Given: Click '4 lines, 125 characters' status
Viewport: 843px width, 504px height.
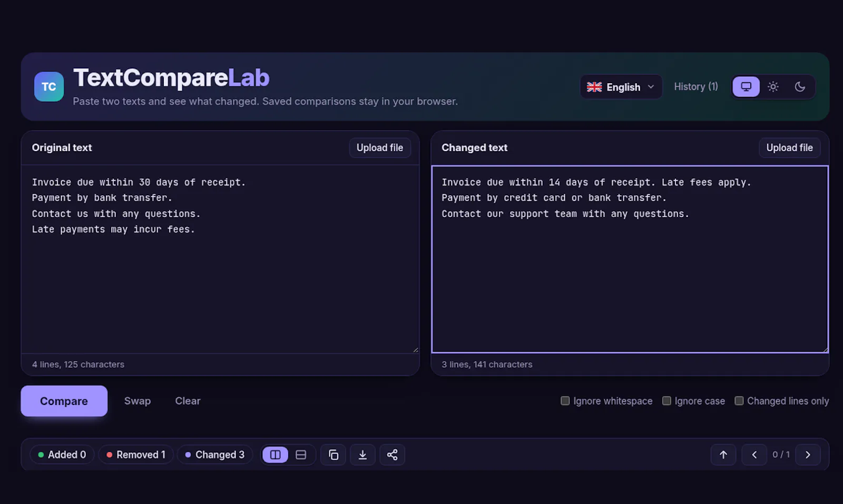Looking at the screenshot, I should point(78,364).
